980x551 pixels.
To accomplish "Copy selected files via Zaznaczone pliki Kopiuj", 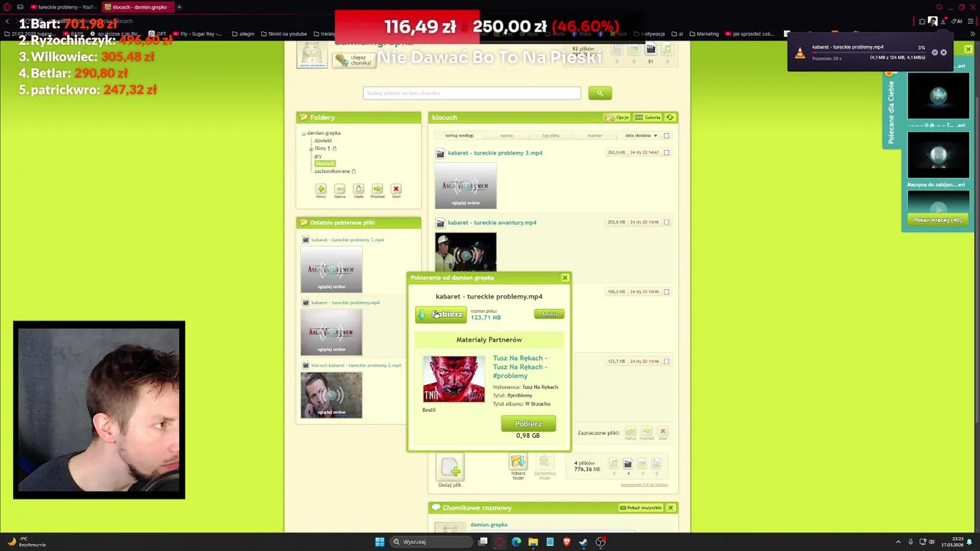I will coord(630,432).
